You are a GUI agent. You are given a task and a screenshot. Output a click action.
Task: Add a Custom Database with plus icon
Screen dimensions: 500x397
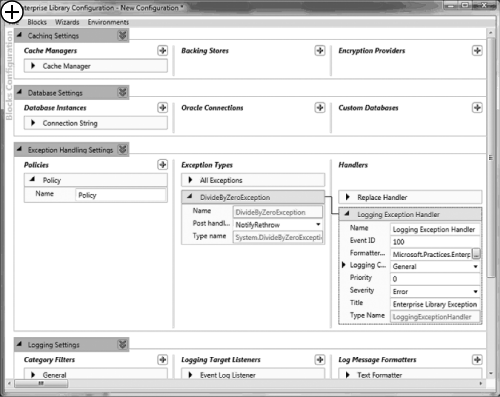pos(477,108)
